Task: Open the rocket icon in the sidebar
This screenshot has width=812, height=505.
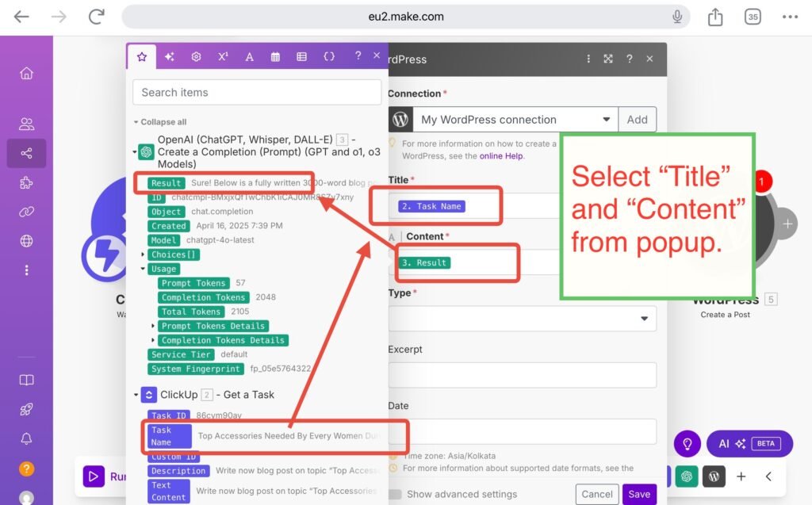Action: pos(26,410)
